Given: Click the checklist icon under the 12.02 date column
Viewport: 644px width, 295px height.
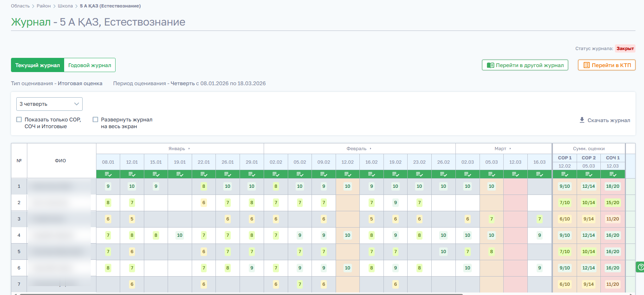Looking at the screenshot, I should coord(348,174).
